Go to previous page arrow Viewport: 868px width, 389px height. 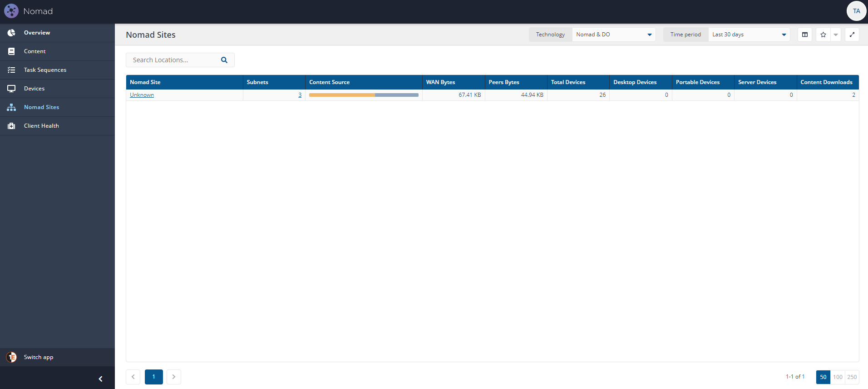pos(133,377)
